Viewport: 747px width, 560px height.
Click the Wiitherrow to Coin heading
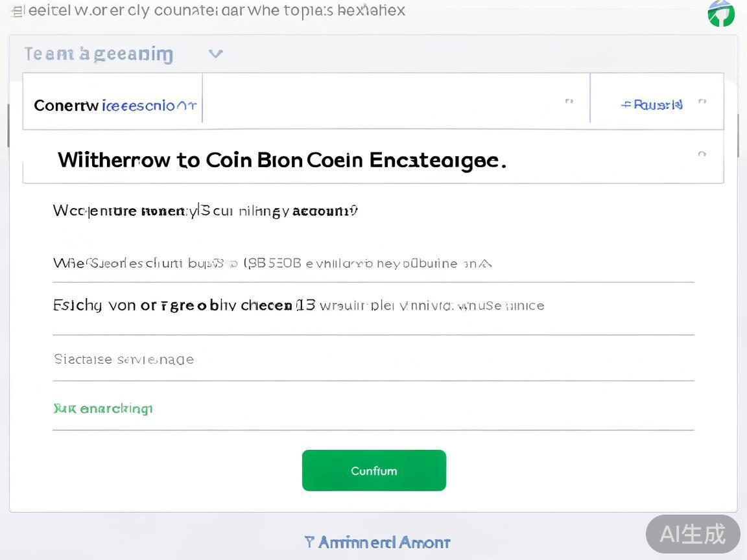click(282, 159)
